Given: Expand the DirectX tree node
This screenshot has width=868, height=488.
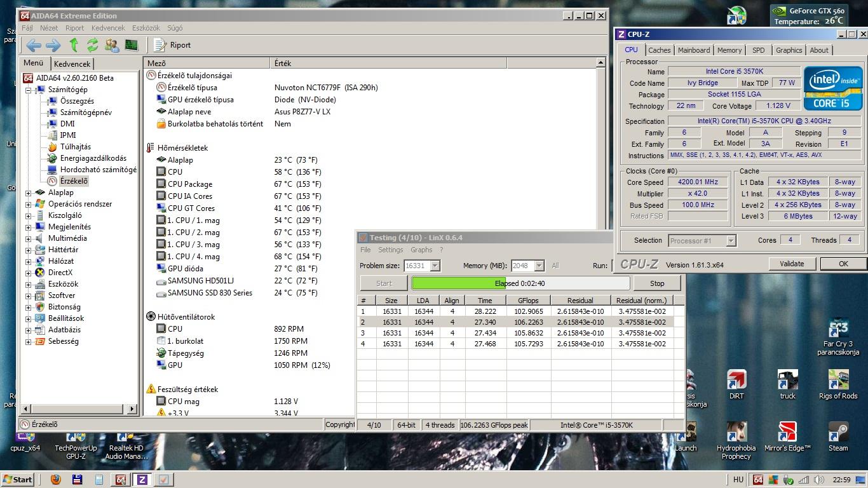Looking at the screenshot, I should point(29,273).
